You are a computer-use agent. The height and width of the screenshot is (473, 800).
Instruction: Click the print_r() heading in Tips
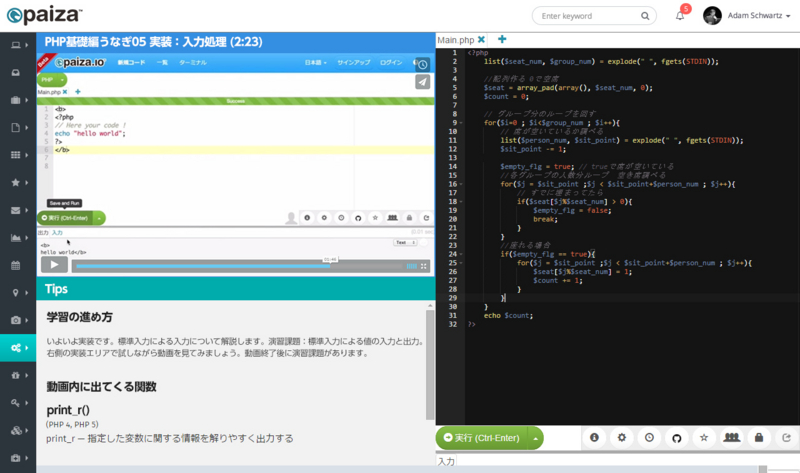[x=68, y=410]
